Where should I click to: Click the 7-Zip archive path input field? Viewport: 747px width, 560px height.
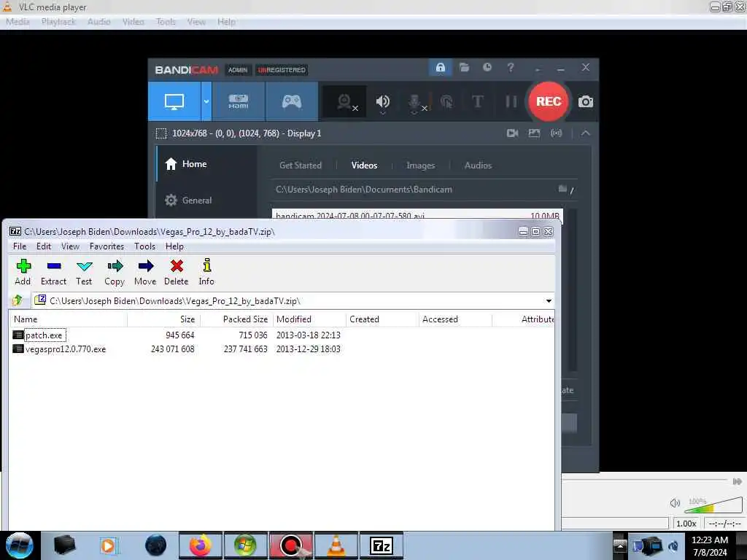pyautogui.click(x=293, y=301)
